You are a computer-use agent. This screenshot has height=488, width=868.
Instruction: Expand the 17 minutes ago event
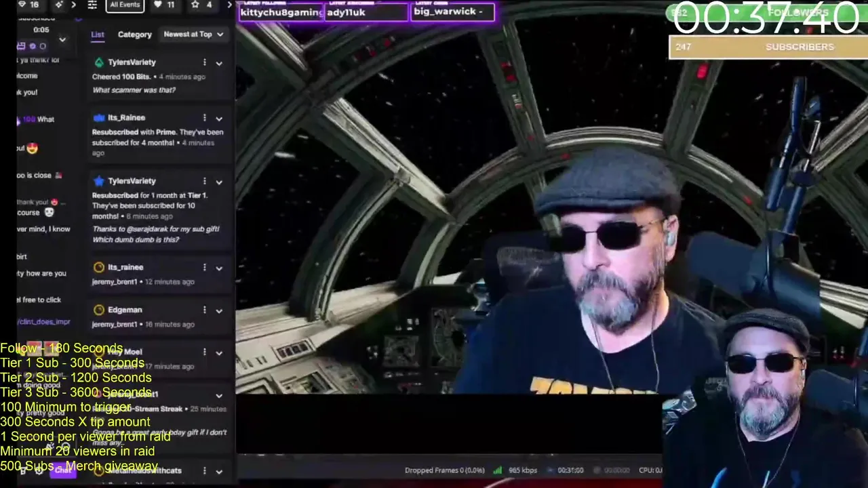click(x=219, y=352)
